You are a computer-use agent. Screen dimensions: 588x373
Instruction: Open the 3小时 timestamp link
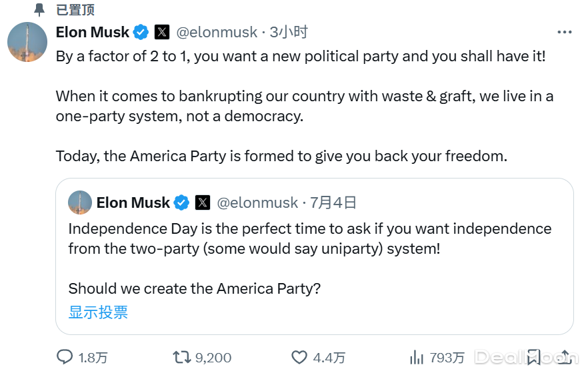point(289,32)
